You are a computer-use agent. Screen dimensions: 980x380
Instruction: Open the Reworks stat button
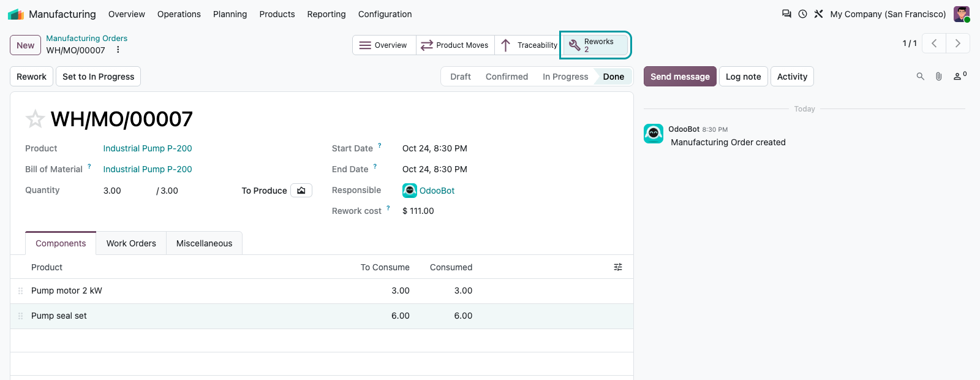click(x=595, y=45)
